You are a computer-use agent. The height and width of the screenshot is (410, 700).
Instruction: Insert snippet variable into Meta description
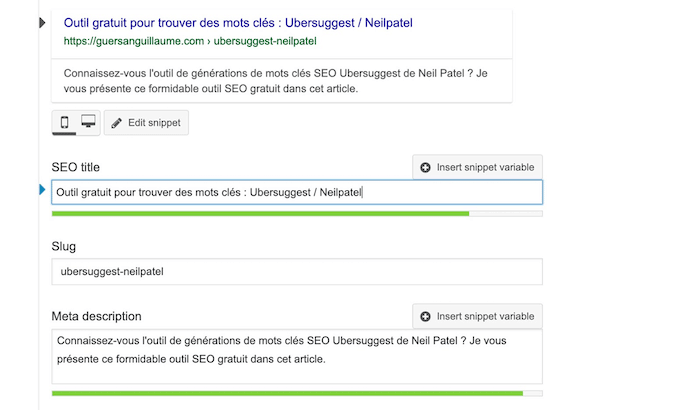click(x=477, y=316)
